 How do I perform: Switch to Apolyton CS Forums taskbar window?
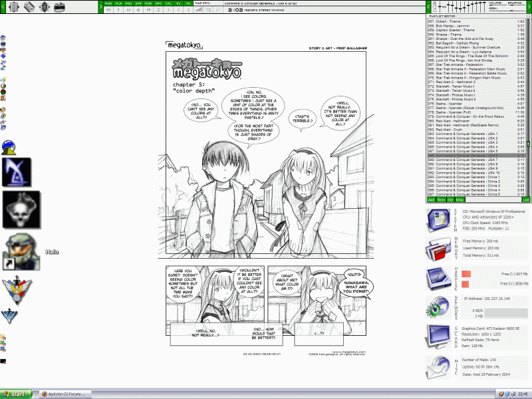(66, 394)
